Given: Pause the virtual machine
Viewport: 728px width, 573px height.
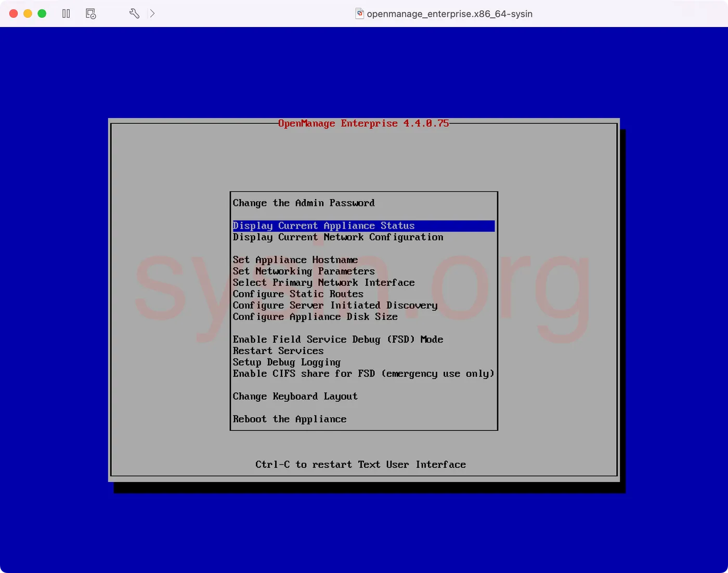Looking at the screenshot, I should click(x=66, y=14).
